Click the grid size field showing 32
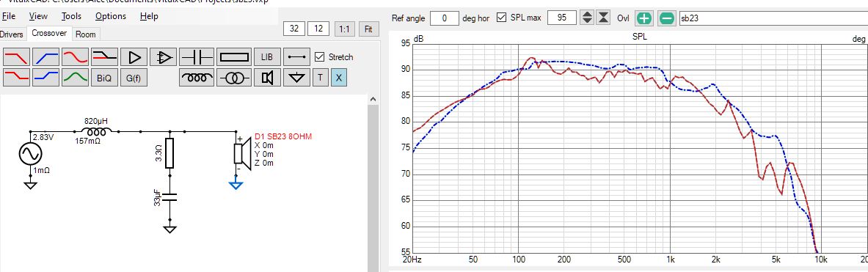This screenshot has height=272, width=868. tap(294, 29)
